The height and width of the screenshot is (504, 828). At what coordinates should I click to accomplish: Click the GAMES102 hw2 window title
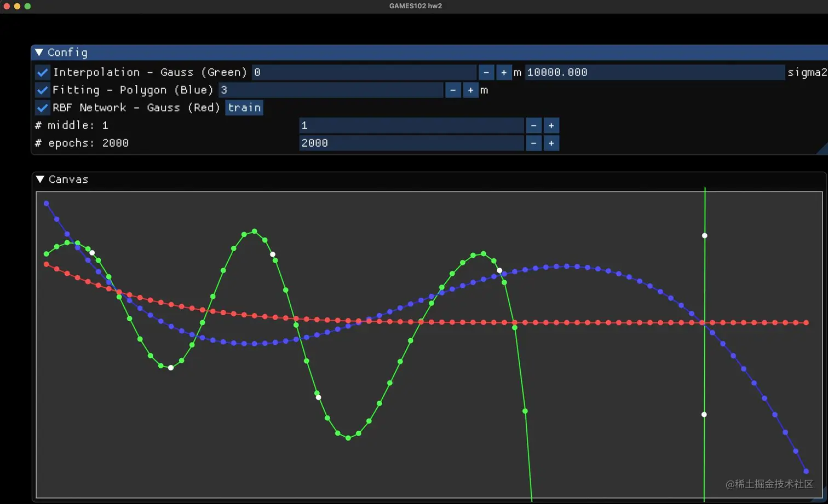pyautogui.click(x=416, y=6)
